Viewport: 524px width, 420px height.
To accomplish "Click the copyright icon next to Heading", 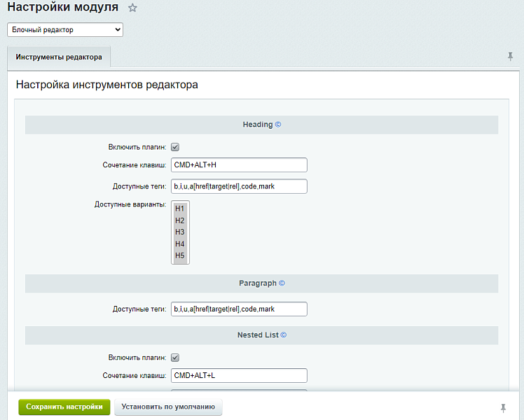I will 277,125.
